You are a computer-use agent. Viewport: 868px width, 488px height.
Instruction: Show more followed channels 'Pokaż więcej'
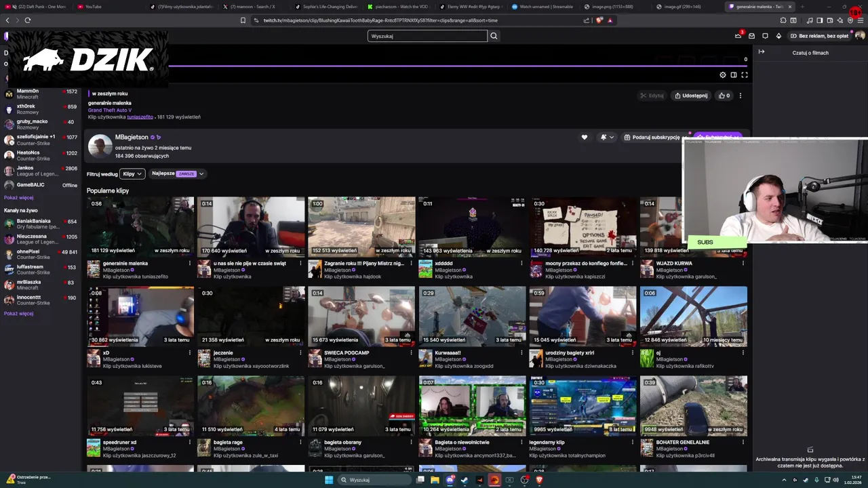pyautogui.click(x=18, y=197)
